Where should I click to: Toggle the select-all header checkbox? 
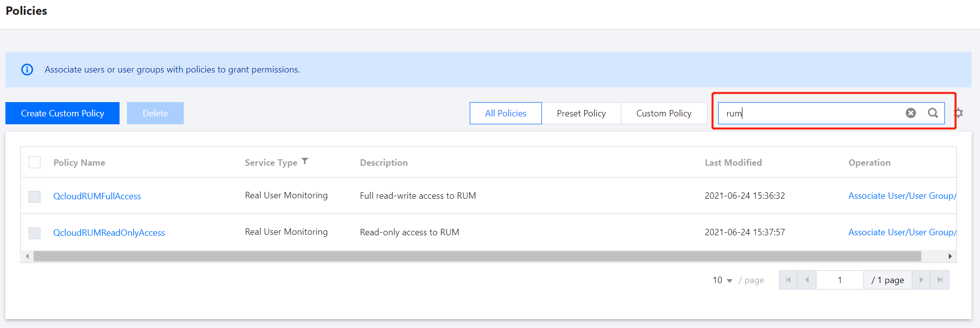[35, 162]
